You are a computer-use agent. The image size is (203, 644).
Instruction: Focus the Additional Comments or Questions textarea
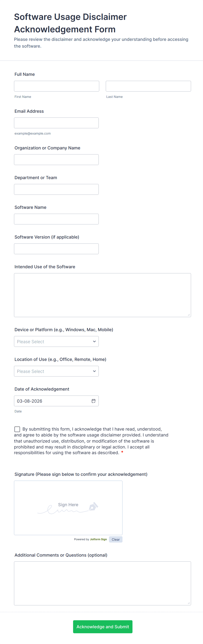[102, 583]
